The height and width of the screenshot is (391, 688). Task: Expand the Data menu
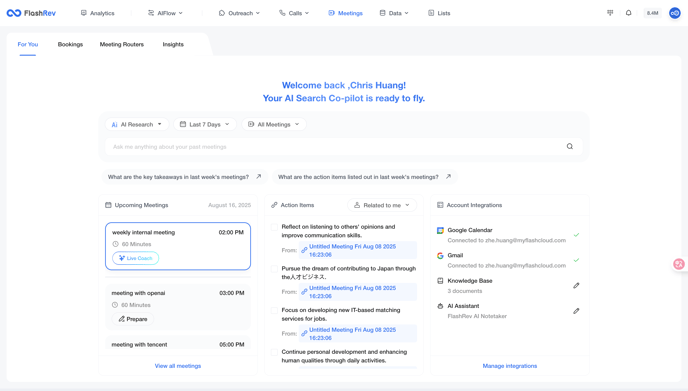pos(394,13)
